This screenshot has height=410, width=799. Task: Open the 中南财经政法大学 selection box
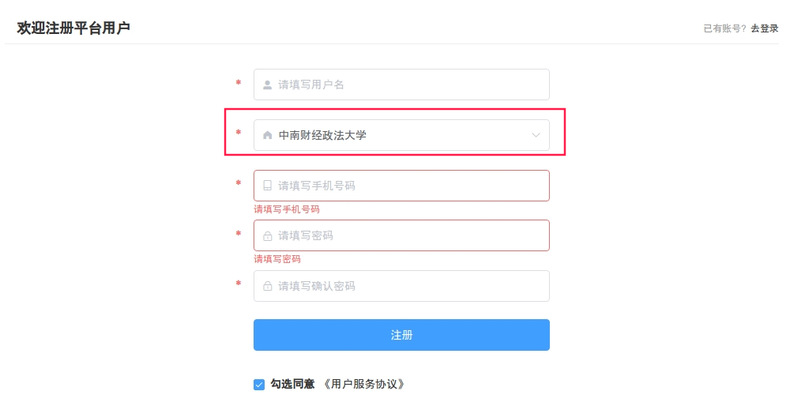pos(400,135)
